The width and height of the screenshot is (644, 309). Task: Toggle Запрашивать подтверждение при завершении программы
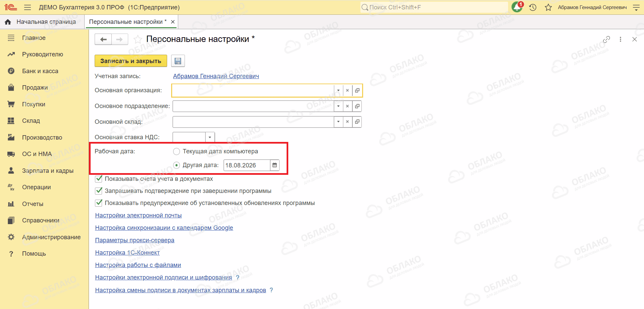tap(99, 191)
